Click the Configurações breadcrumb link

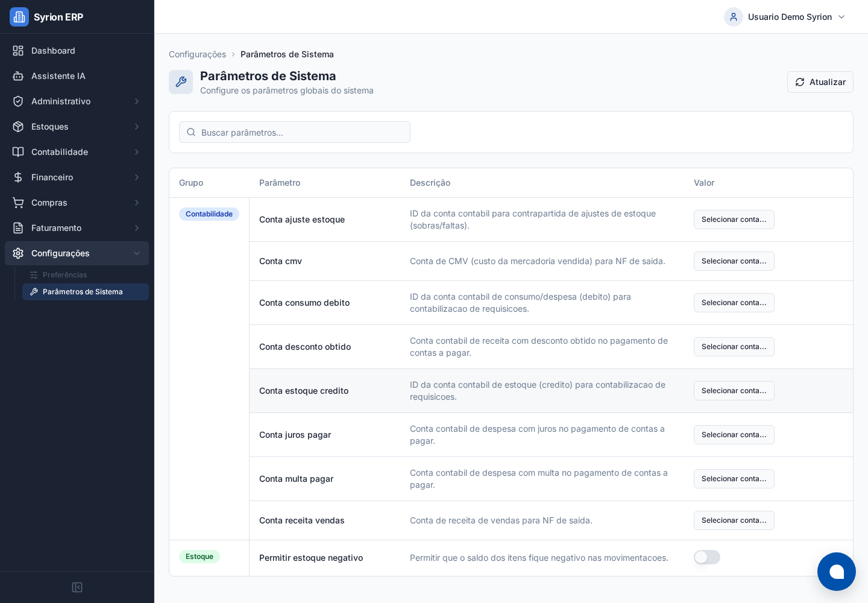coord(197,54)
